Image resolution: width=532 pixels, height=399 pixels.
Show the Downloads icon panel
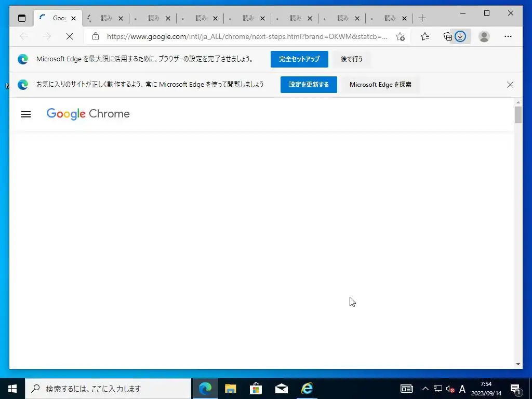460,36
